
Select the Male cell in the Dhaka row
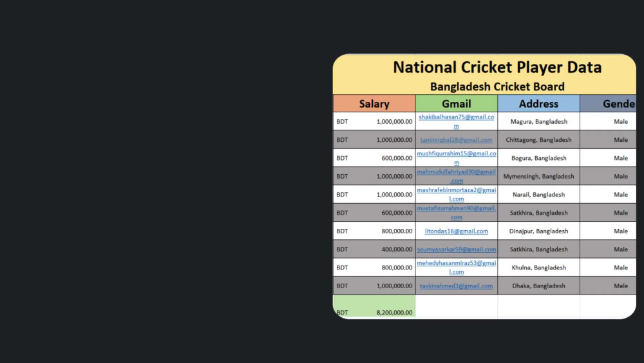[609, 286]
